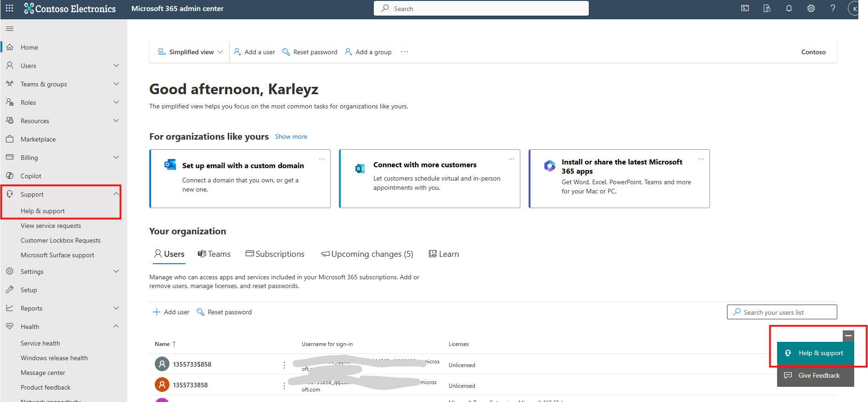Open more options on email domain card
The image size is (868, 402).
point(322,159)
